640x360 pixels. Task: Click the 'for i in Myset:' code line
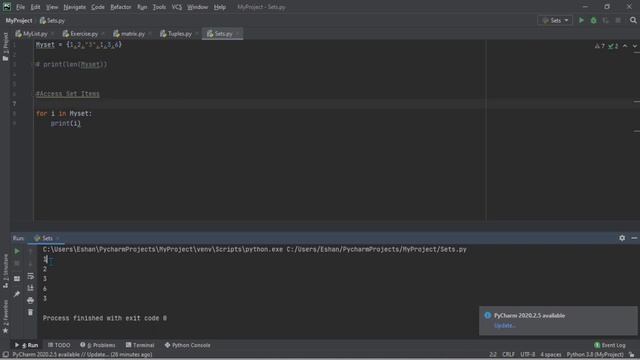64,113
